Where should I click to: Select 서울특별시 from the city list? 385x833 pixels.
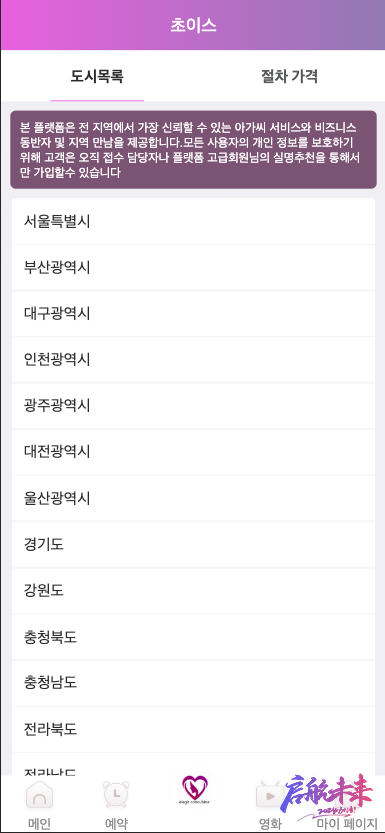coord(193,222)
